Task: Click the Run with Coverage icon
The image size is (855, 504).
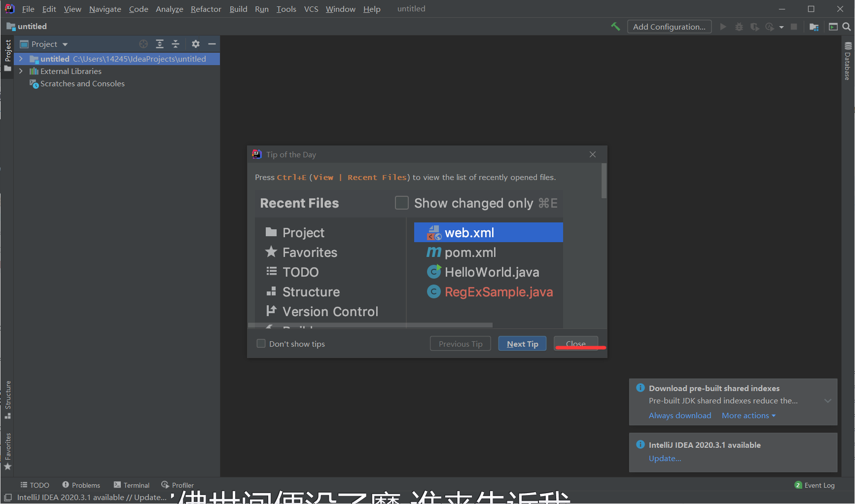Action: 754,27
